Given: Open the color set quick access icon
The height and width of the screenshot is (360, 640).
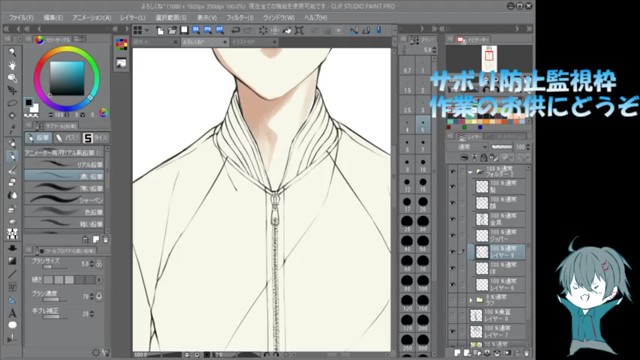Looking at the screenshot, I should pos(122,44).
